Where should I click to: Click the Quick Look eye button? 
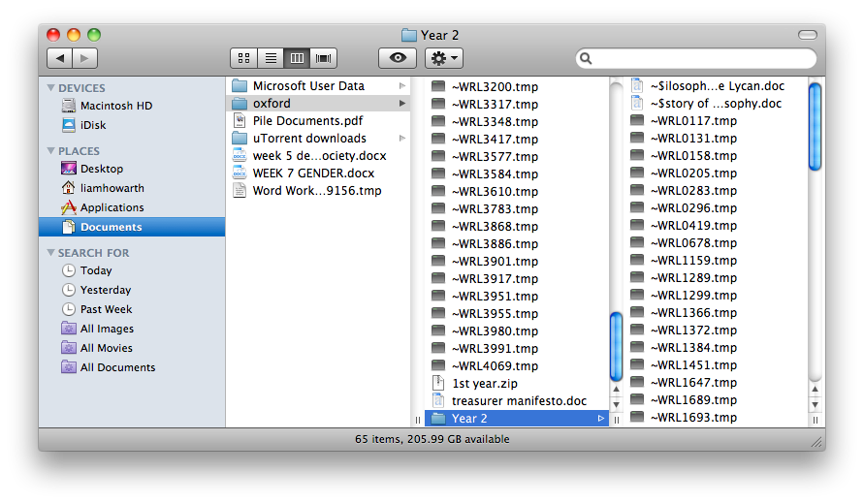(x=398, y=58)
